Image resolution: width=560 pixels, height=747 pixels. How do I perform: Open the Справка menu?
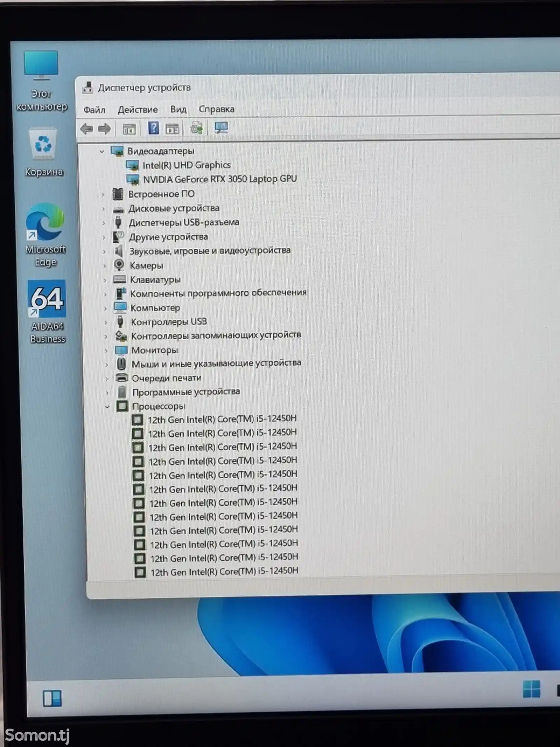coord(217,109)
